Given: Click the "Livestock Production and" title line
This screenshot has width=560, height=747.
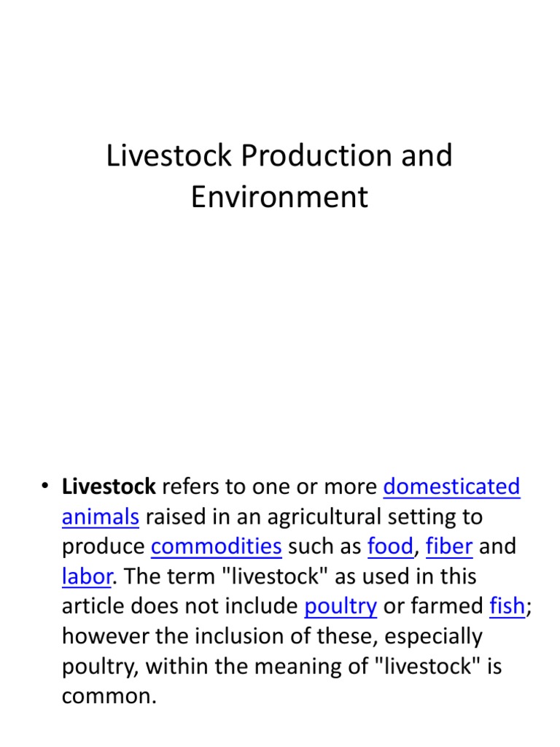Looking at the screenshot, I should (x=279, y=155).
